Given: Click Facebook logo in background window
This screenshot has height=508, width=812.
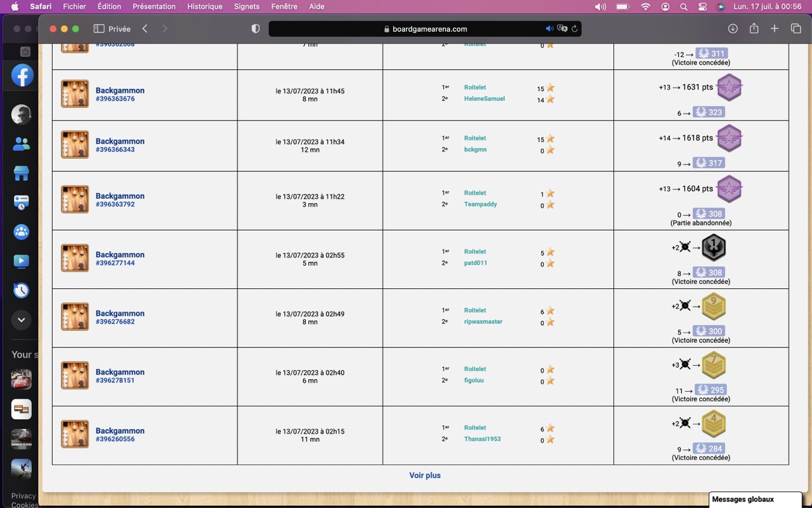Looking at the screenshot, I should pos(22,76).
